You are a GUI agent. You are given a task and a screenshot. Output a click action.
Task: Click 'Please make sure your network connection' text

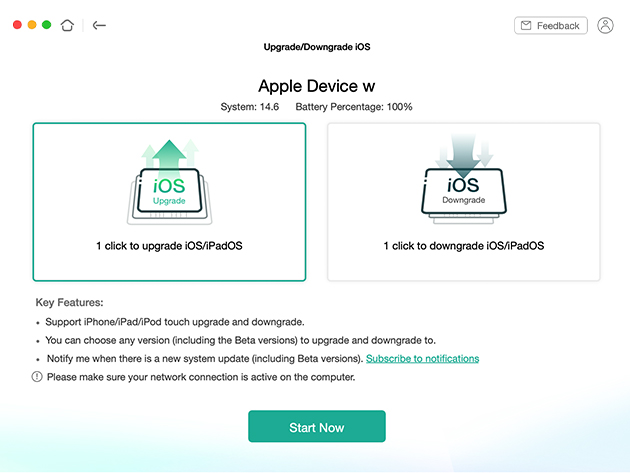pos(201,377)
